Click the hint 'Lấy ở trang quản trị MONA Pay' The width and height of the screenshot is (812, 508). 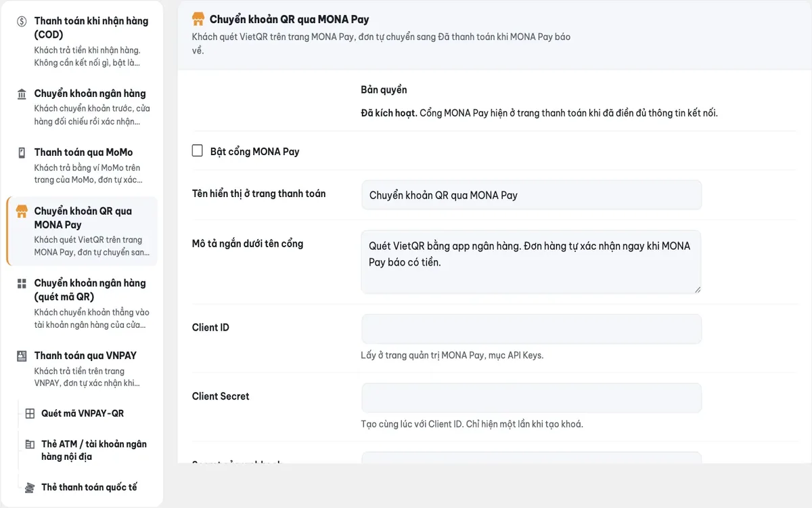point(452,355)
